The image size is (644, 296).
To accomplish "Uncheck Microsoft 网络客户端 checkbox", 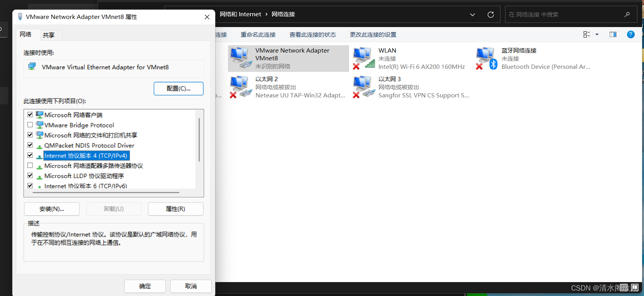I will pos(30,115).
